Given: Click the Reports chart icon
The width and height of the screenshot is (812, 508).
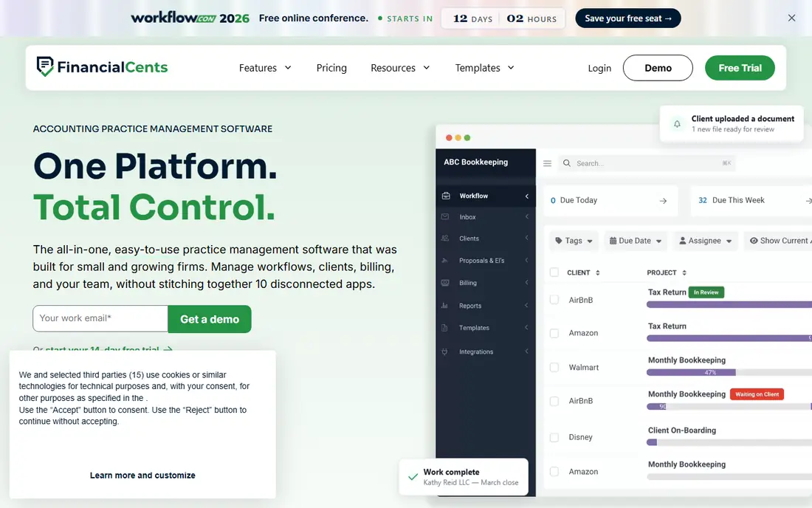Looking at the screenshot, I should [444, 306].
